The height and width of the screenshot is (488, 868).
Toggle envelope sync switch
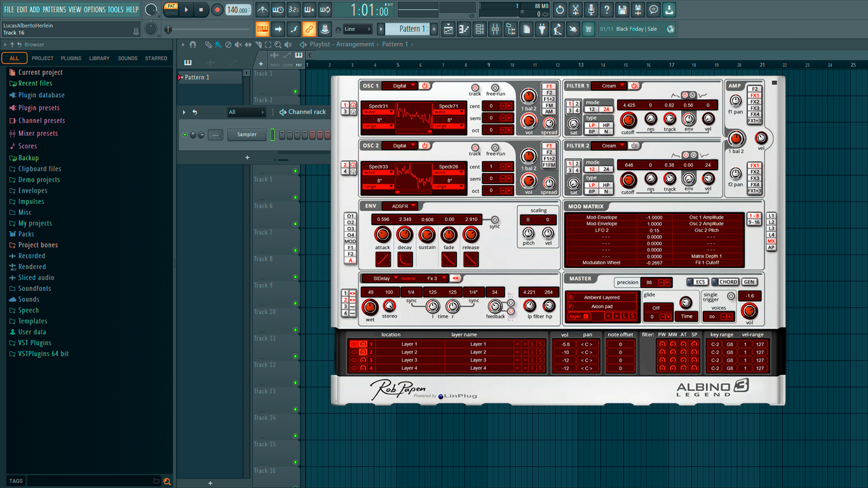point(494,220)
